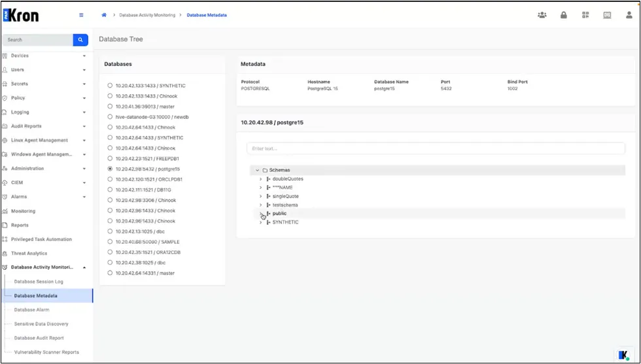Click the Reports document icon

point(5,225)
